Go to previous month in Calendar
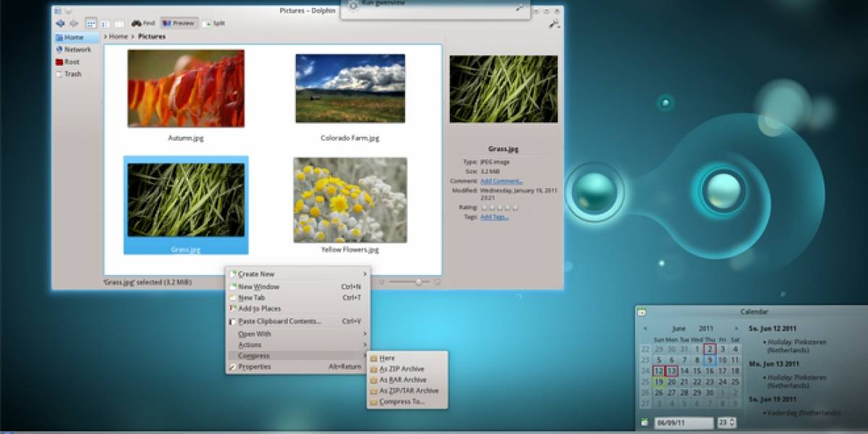Screen dimensions: 868x434 point(645,328)
